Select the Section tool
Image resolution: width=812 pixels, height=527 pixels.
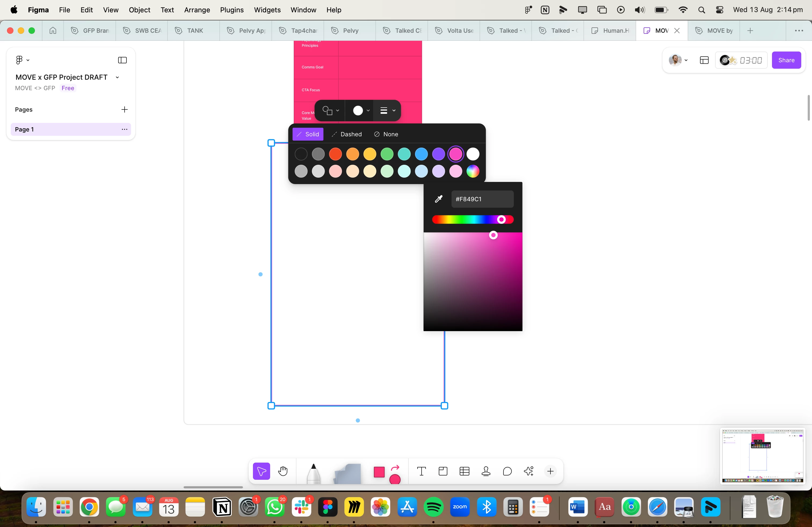[x=443, y=471]
